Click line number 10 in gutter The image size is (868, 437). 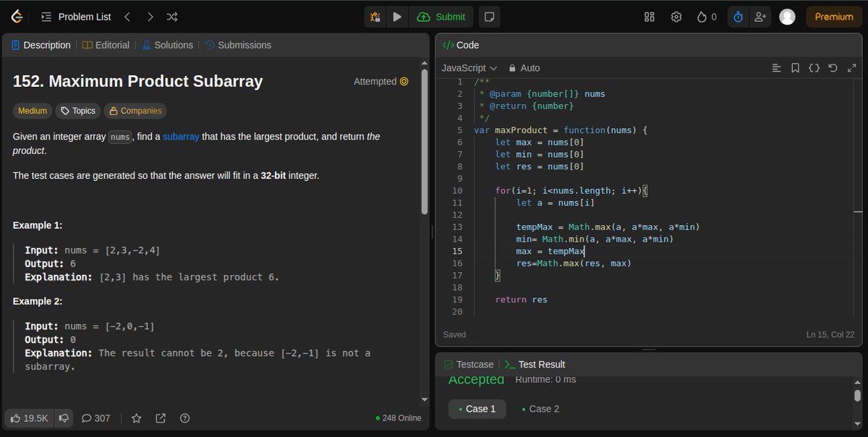(x=457, y=191)
